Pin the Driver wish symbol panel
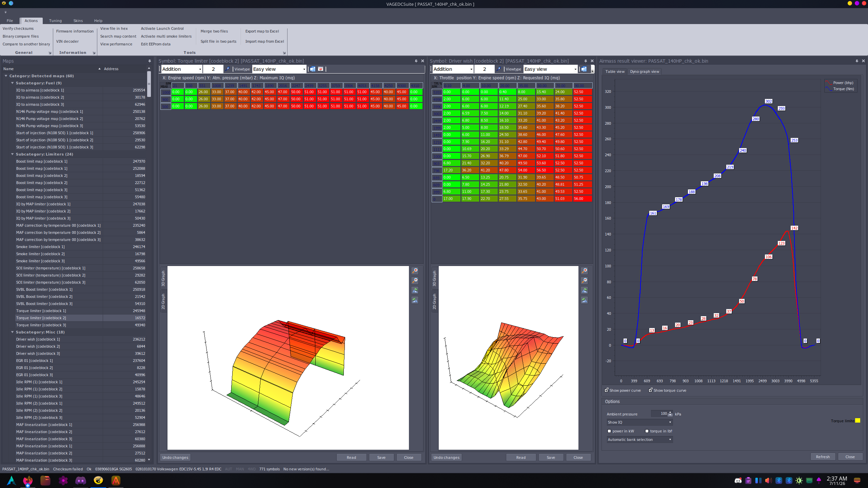 click(x=586, y=61)
